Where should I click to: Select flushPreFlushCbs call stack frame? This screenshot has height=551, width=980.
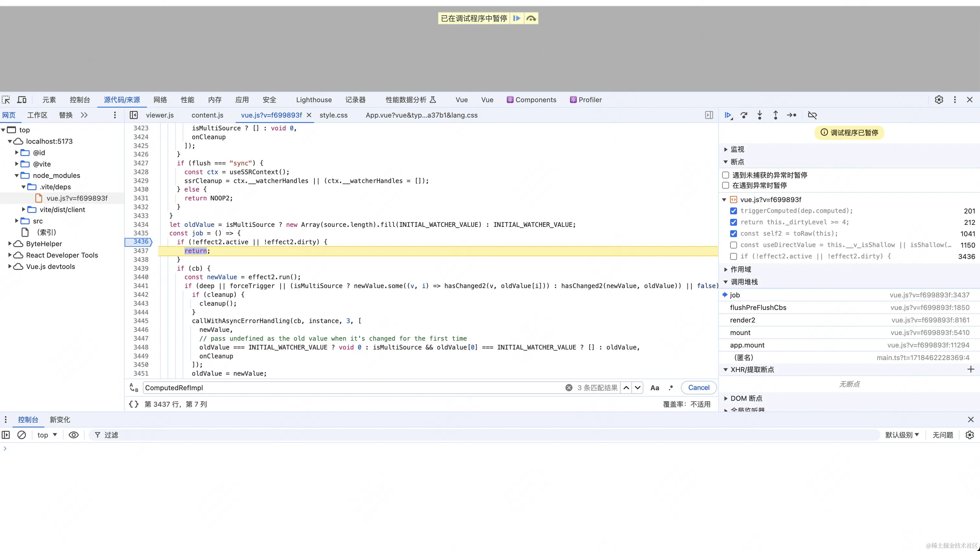758,308
